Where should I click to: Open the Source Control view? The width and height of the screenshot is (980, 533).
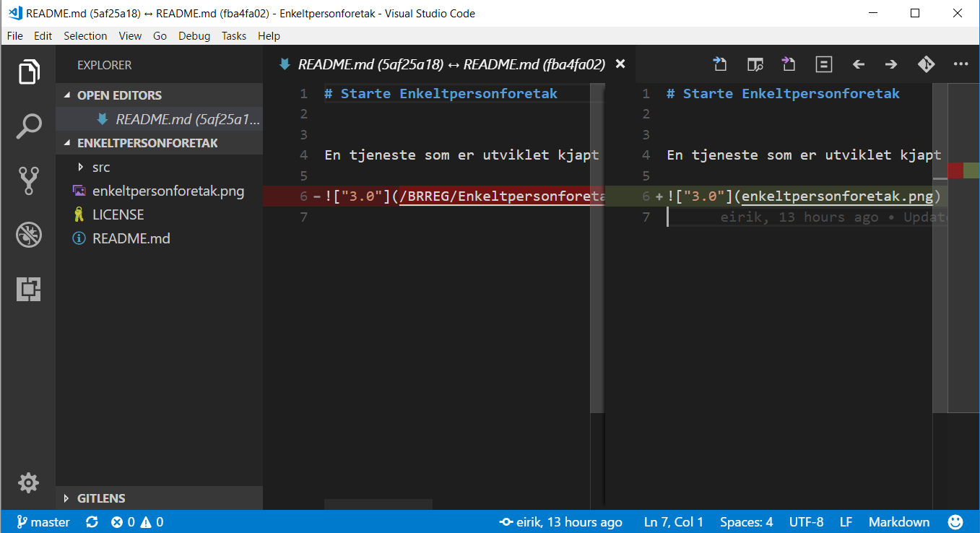(x=29, y=181)
